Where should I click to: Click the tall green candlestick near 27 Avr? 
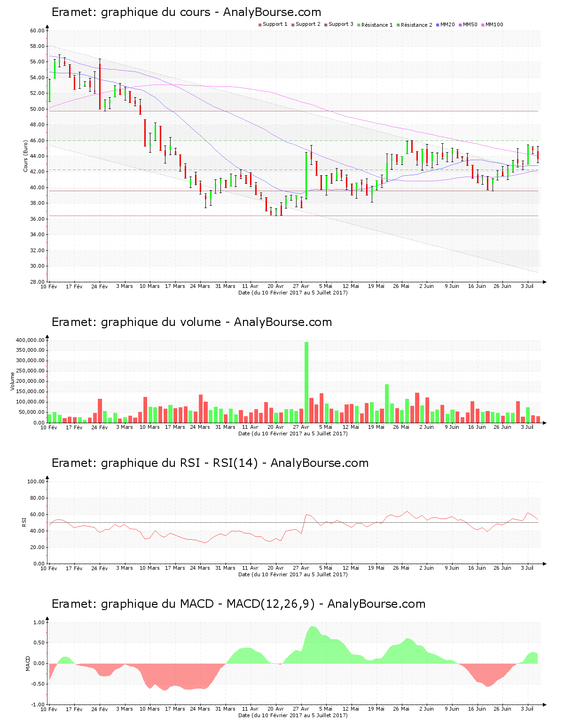[306, 175]
